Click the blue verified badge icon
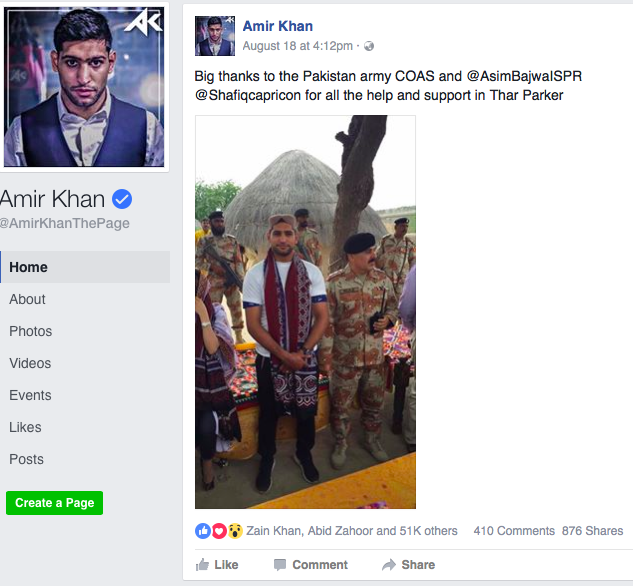633x586 pixels. pyautogui.click(x=123, y=197)
